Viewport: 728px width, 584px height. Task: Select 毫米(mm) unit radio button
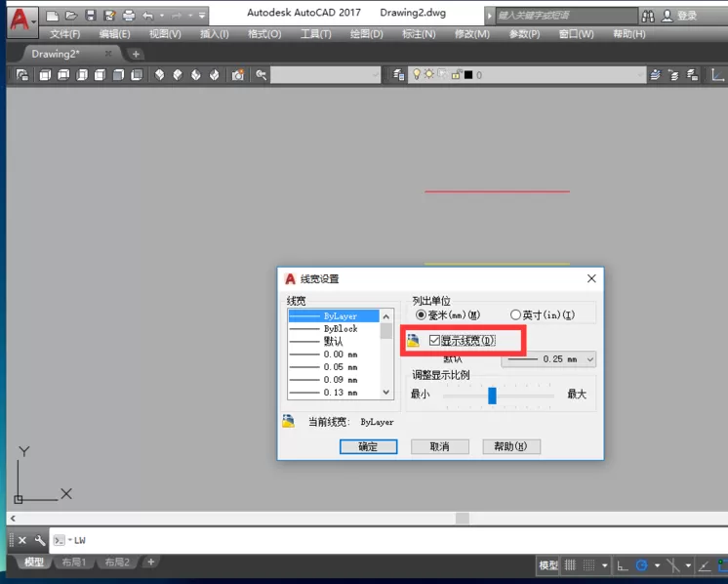coord(421,315)
